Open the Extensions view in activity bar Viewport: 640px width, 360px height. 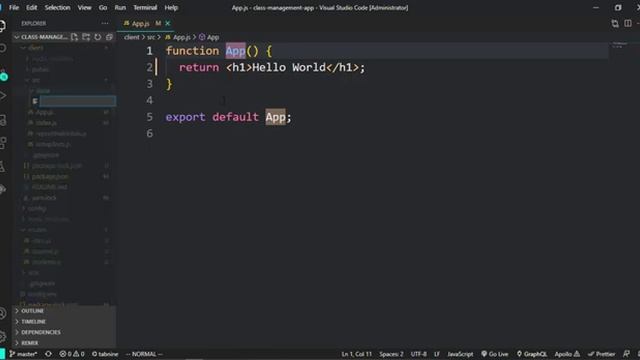pyautogui.click(x=3, y=142)
